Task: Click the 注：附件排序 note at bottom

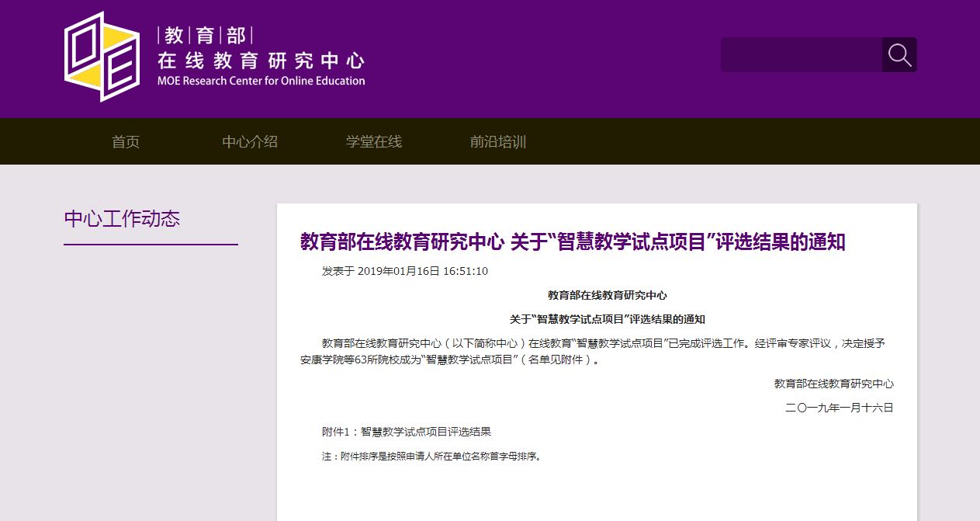Action: 432,457
